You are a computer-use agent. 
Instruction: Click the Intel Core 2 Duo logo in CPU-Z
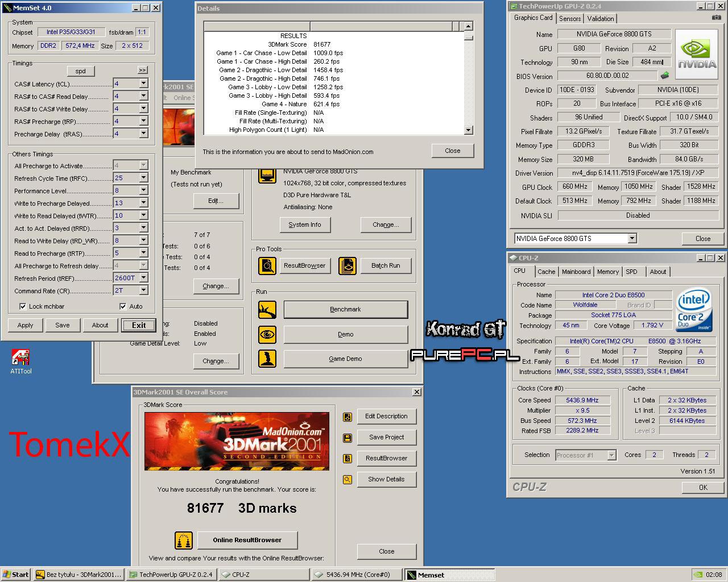tap(694, 310)
